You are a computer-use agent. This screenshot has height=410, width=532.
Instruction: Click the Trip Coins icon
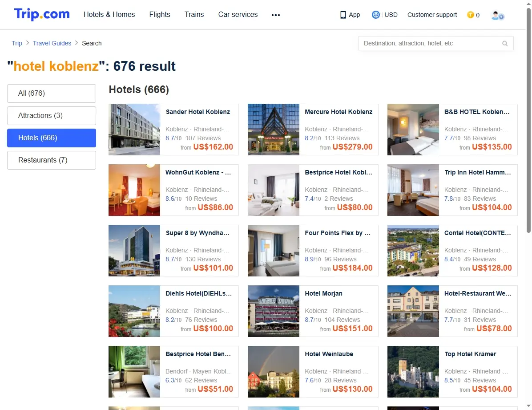click(470, 15)
